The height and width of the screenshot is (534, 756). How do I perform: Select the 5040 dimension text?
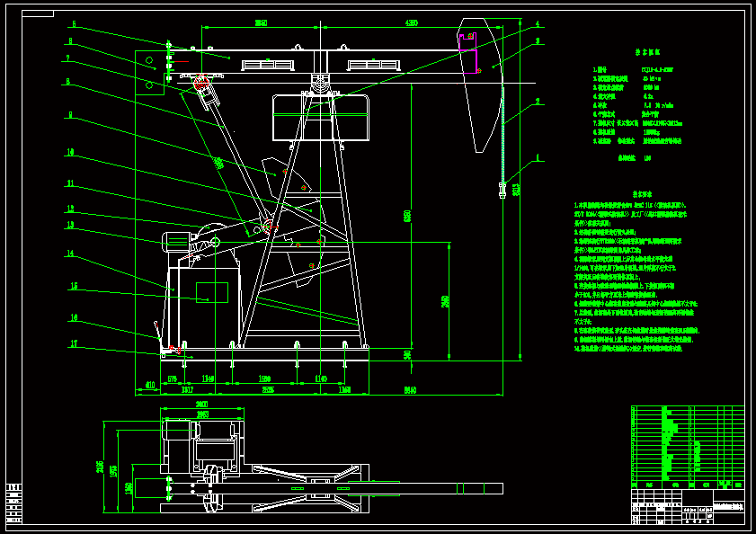[x=410, y=390]
